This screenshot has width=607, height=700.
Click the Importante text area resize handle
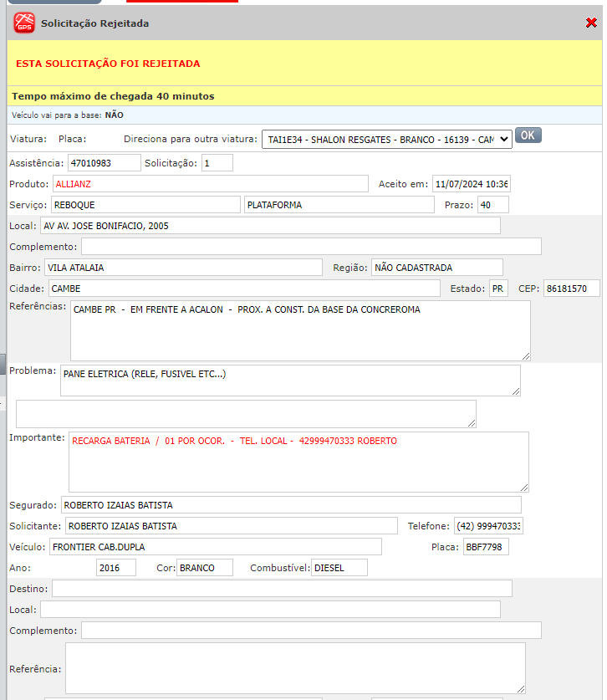pyautogui.click(x=524, y=488)
